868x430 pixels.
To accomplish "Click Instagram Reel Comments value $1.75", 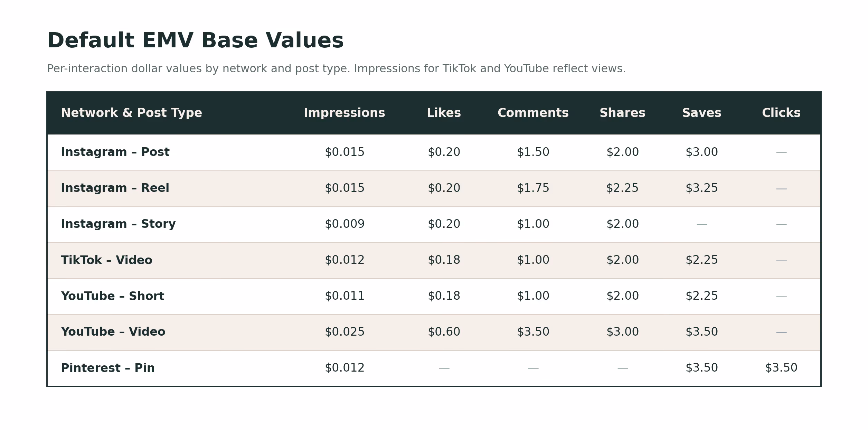I will pyautogui.click(x=533, y=188).
